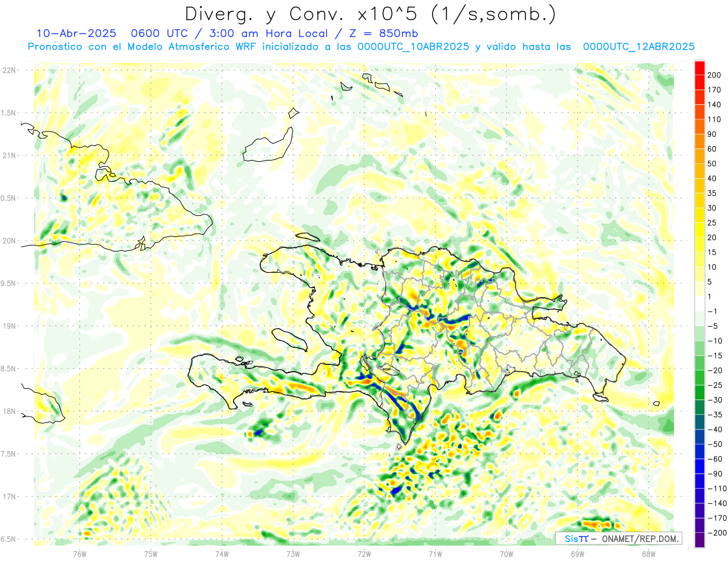The width and height of the screenshot is (728, 562).
Task: Click the red color scale segment above 200
Action: coord(699,68)
